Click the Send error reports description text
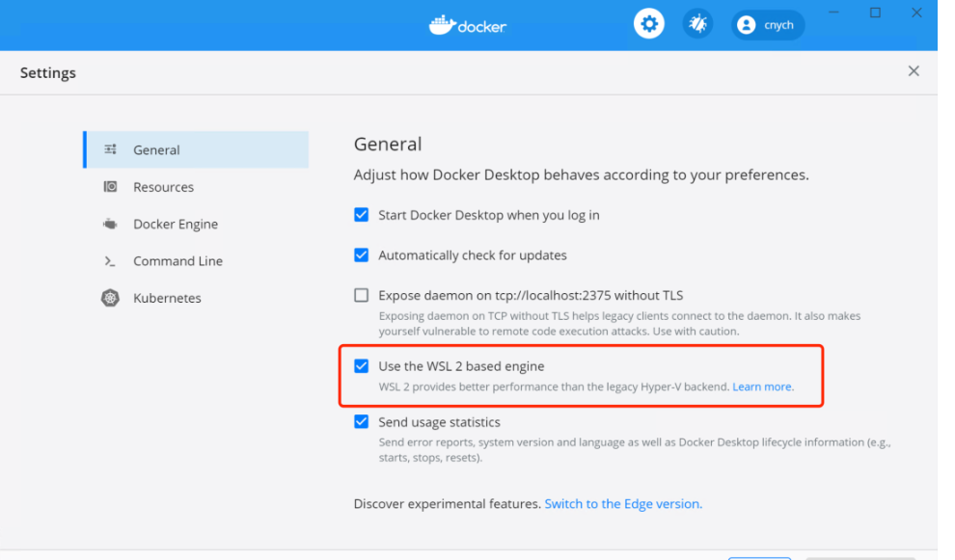Viewport: 955px width, 560px height. 635,450
